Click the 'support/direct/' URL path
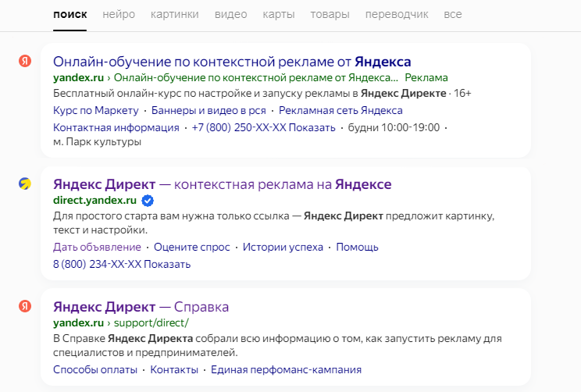This screenshot has height=392, width=581. (x=151, y=323)
